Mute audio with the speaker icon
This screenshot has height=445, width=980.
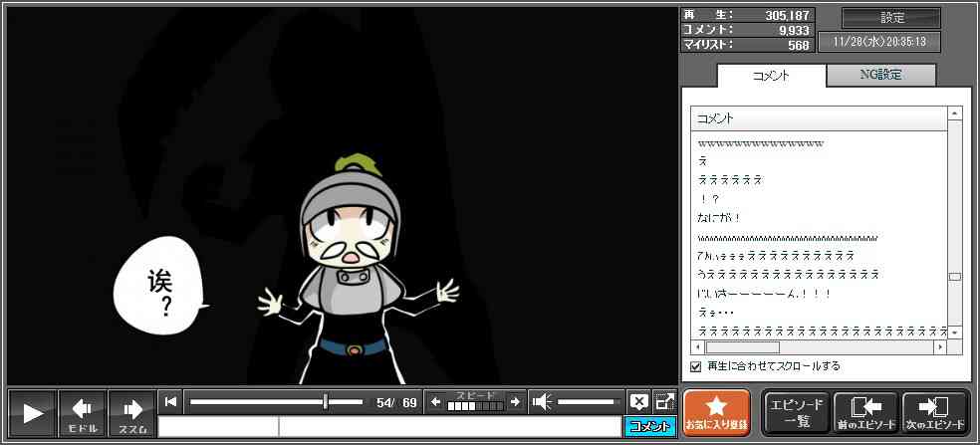click(543, 402)
